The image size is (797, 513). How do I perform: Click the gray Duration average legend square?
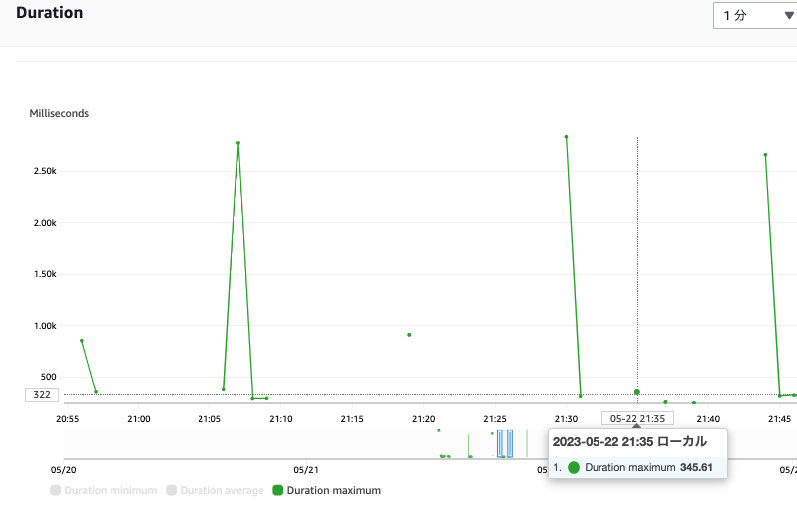click(171, 490)
